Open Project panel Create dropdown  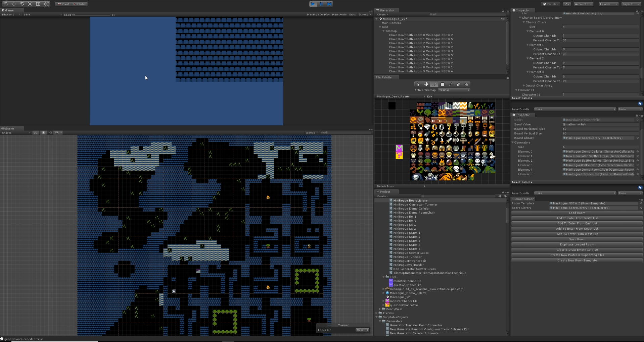(382, 196)
